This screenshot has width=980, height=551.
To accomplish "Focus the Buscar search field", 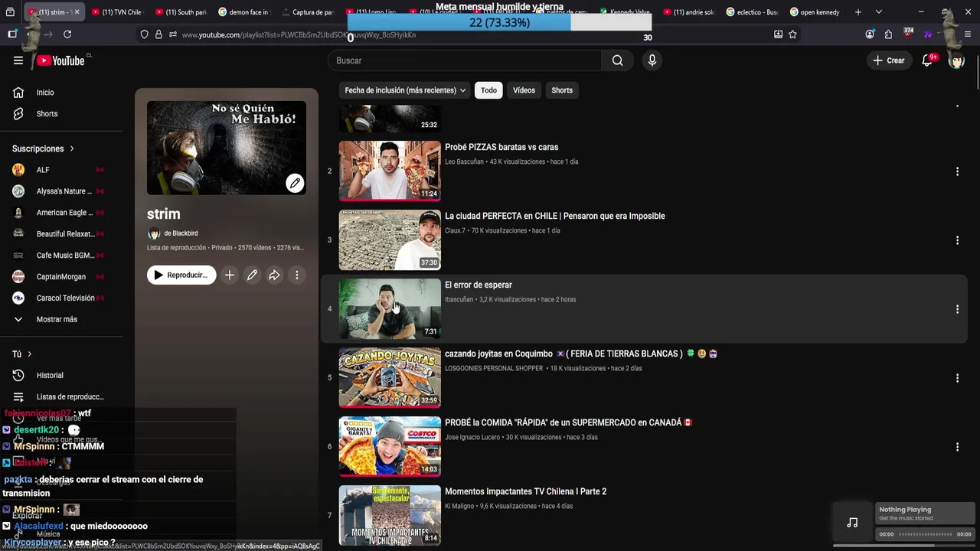I will click(465, 60).
